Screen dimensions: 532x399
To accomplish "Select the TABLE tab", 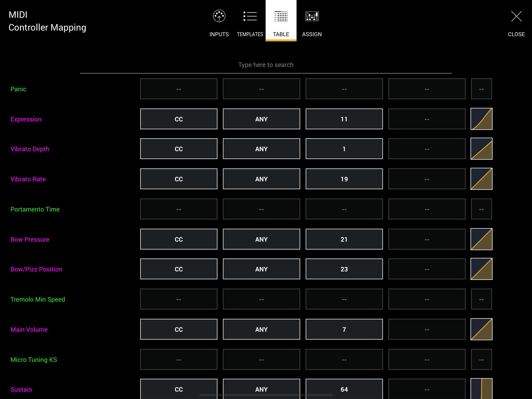I will (281, 21).
